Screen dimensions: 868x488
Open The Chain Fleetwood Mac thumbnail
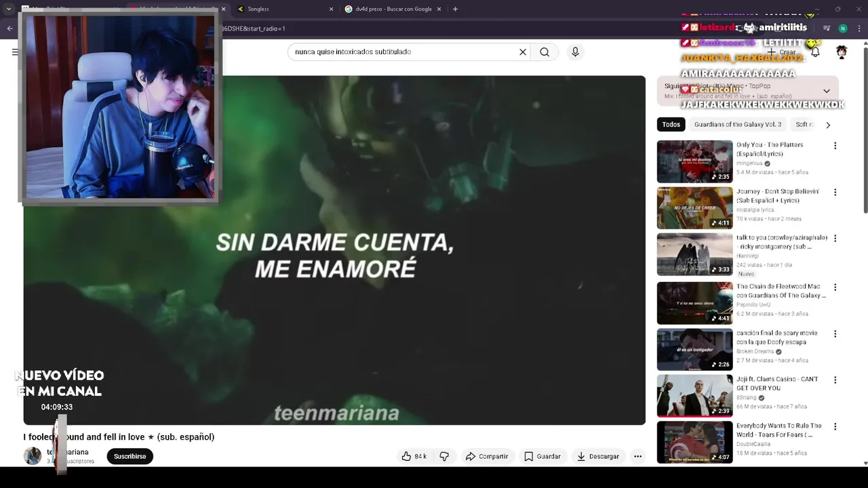[x=694, y=302]
